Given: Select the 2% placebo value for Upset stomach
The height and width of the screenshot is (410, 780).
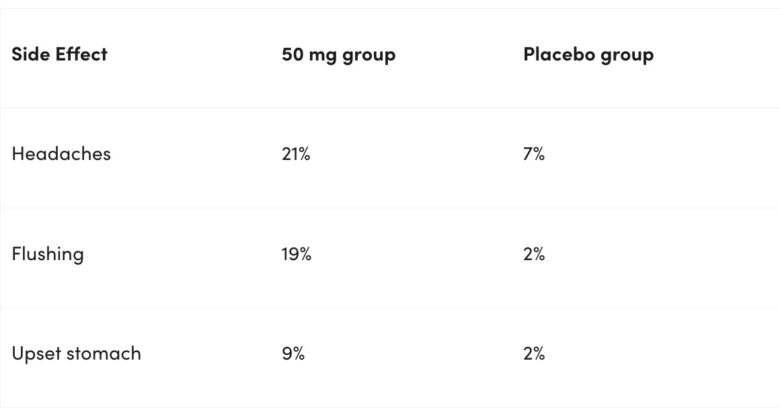Looking at the screenshot, I should coord(534,354).
